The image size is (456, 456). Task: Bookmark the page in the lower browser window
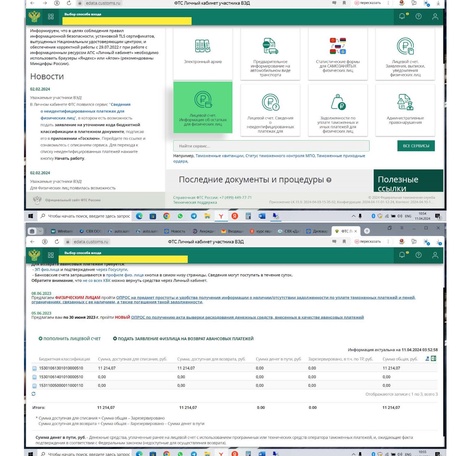tap(344, 241)
